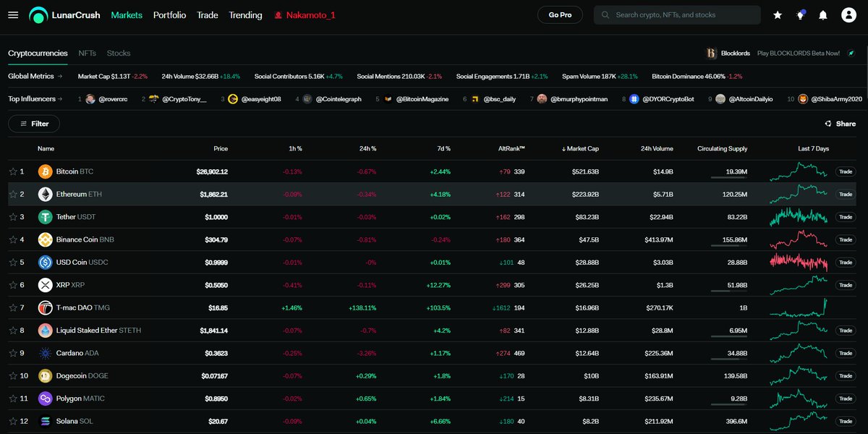Click the Cardano coin icon
Screen dimensions: 868x434
tap(45, 353)
